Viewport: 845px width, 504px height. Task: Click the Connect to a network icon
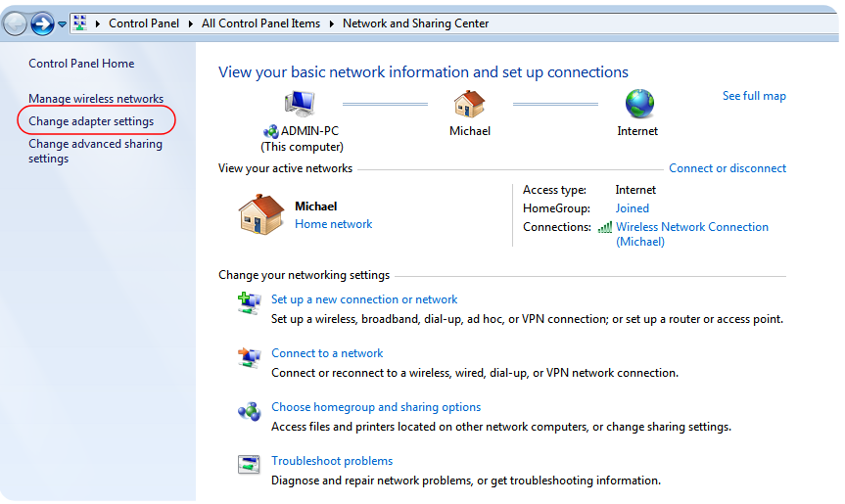tap(249, 357)
